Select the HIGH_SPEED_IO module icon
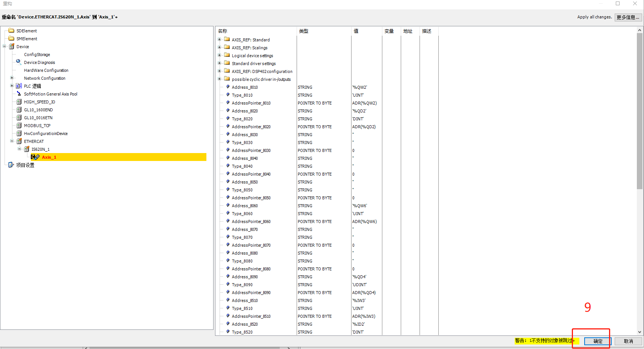This screenshot has width=644, height=349. [x=19, y=102]
